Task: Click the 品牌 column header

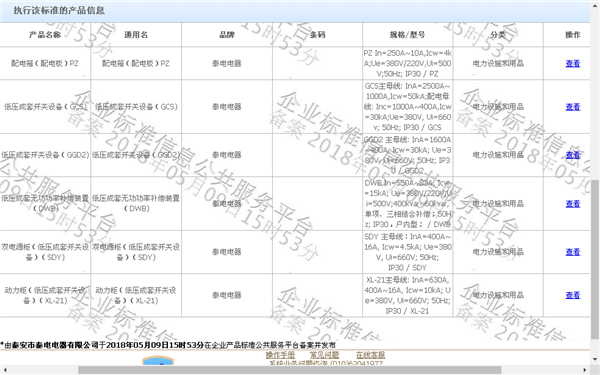Action: tap(227, 35)
